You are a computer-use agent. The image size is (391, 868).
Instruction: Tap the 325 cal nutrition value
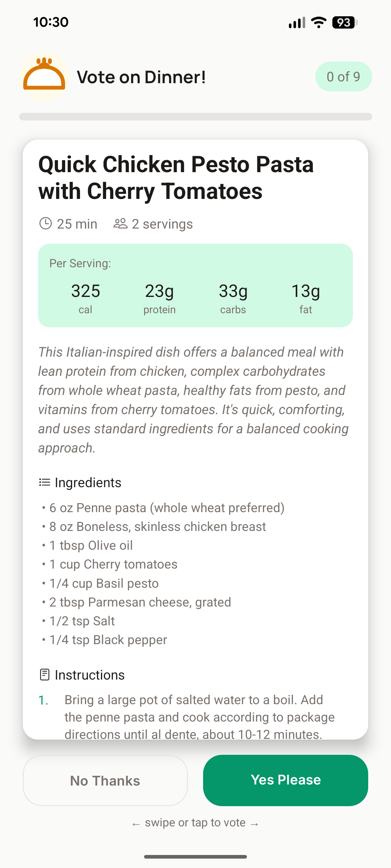pos(85,298)
